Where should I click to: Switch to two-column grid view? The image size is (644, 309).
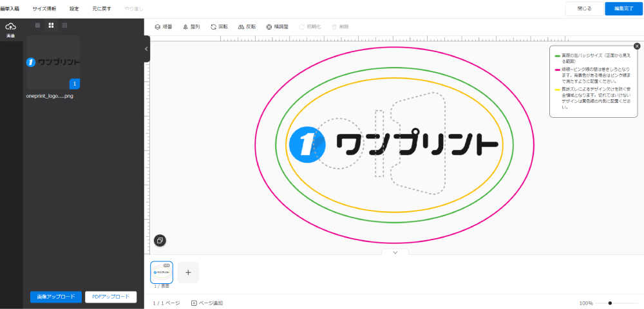point(51,25)
